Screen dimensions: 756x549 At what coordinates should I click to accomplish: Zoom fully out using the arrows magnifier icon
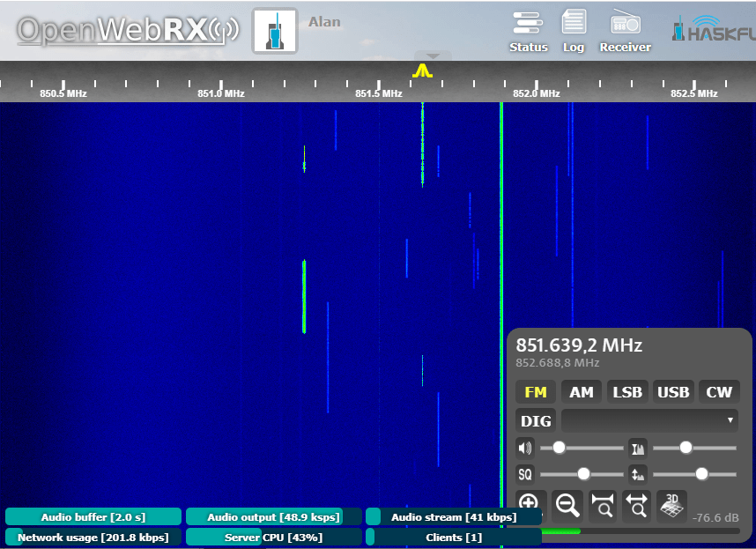(636, 504)
